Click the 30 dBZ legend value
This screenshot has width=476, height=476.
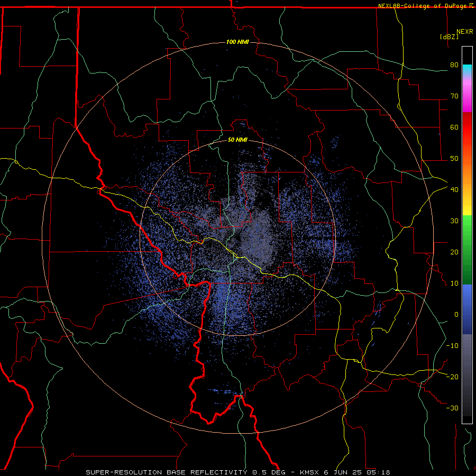pyautogui.click(x=454, y=221)
